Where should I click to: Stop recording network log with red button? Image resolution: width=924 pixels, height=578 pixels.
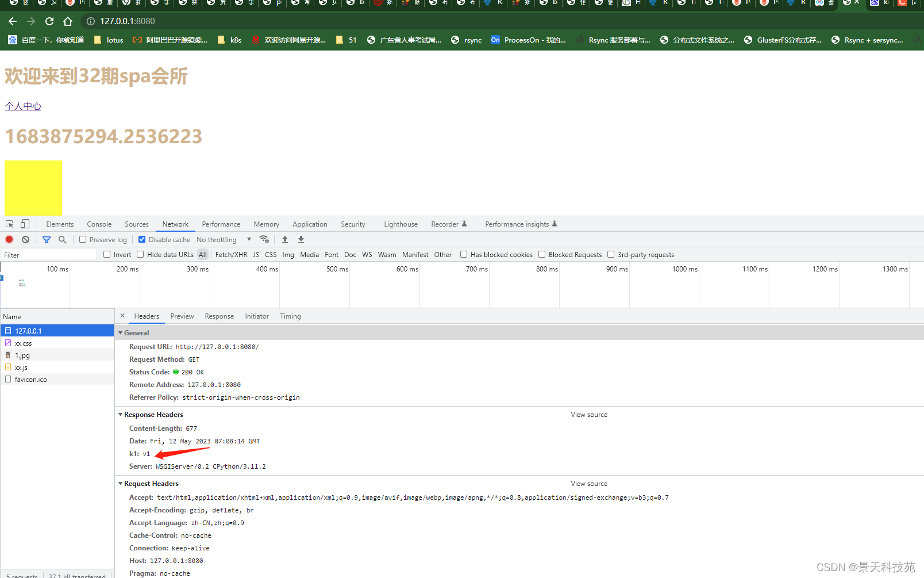(x=9, y=239)
